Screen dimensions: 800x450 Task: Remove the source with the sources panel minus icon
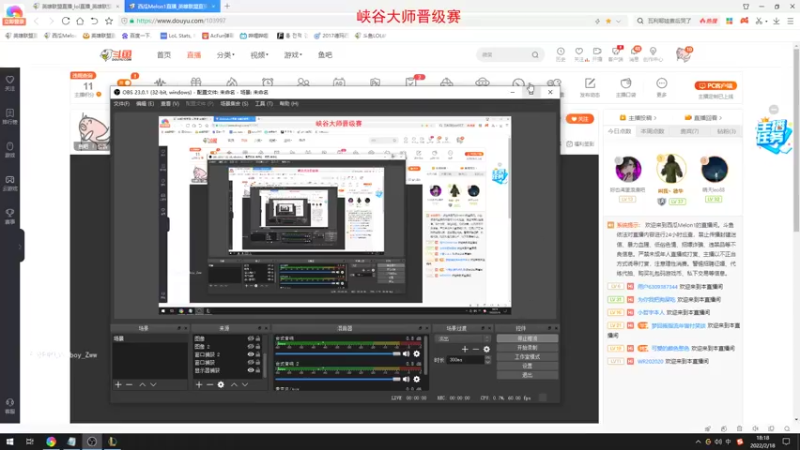pos(210,385)
